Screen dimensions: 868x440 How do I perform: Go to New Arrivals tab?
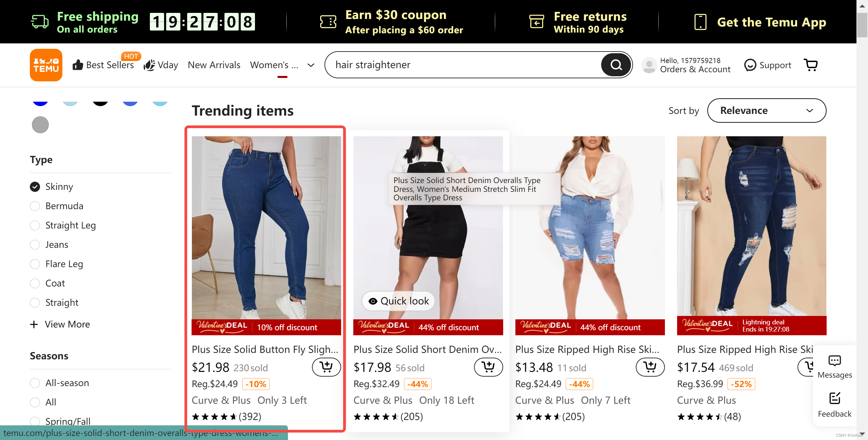coord(214,65)
